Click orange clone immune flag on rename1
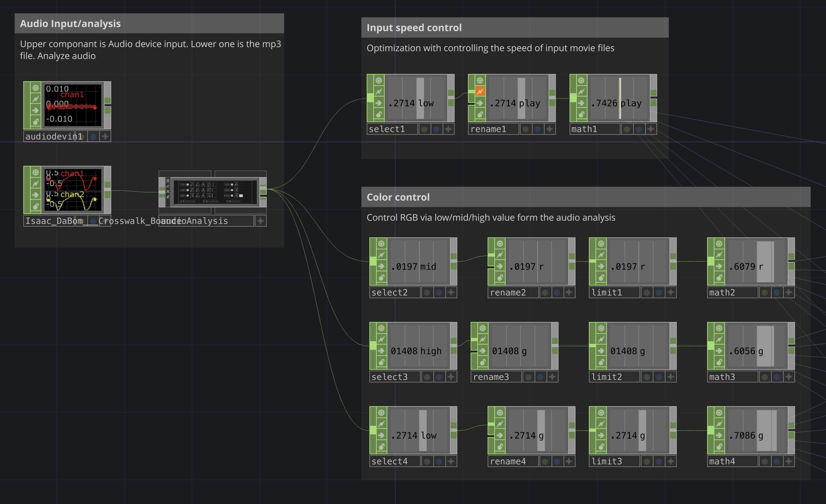The image size is (826, 504). [480, 91]
